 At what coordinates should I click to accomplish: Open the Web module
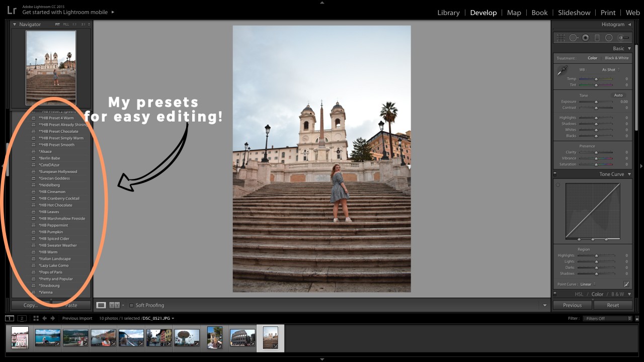[633, 13]
